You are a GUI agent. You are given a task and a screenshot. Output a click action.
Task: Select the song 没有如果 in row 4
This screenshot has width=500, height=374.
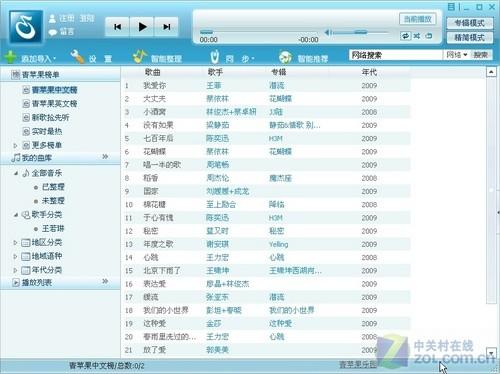click(x=158, y=125)
